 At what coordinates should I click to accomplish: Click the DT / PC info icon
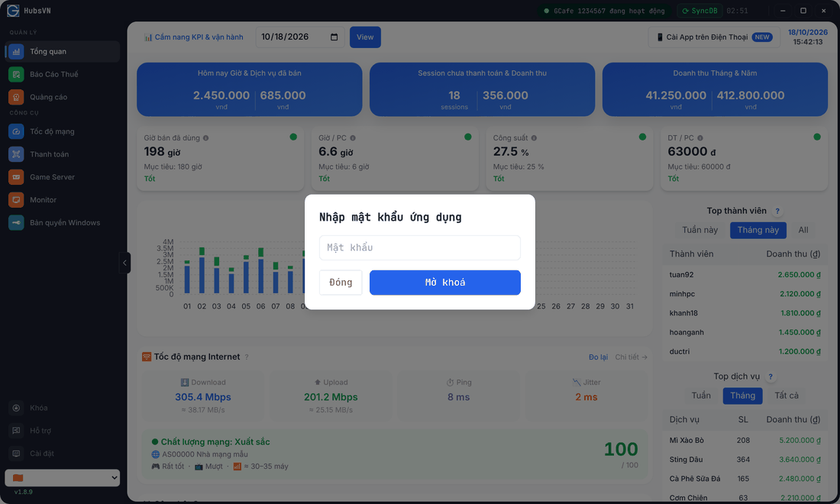[700, 138]
